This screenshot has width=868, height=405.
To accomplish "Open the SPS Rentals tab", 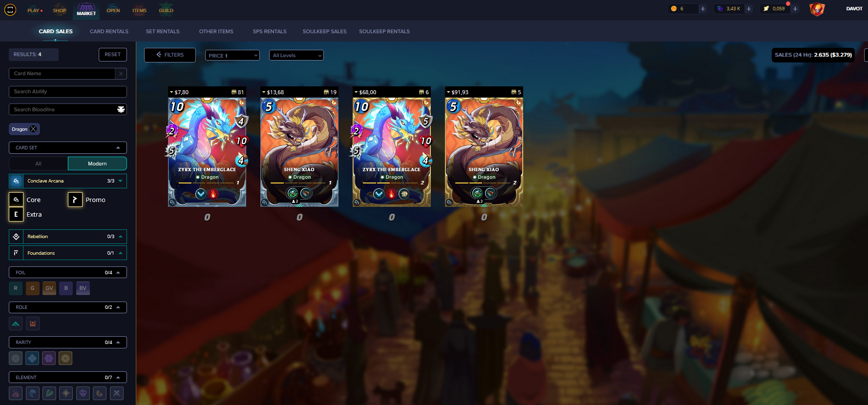I will click(270, 31).
